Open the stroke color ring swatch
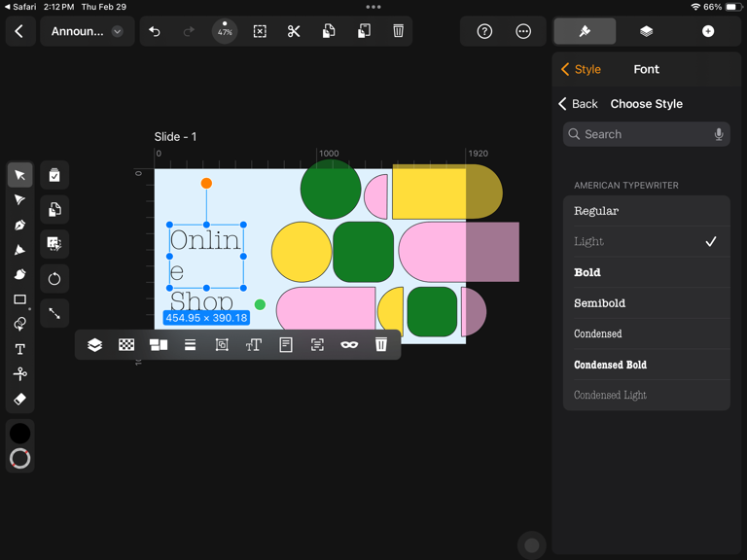Viewport: 747px width, 560px height. tap(20, 459)
